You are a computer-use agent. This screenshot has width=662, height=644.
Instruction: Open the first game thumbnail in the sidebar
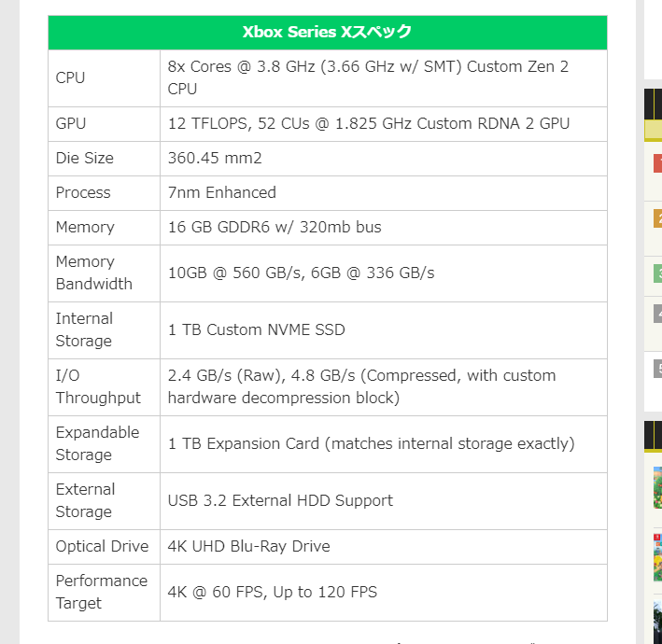[657, 486]
